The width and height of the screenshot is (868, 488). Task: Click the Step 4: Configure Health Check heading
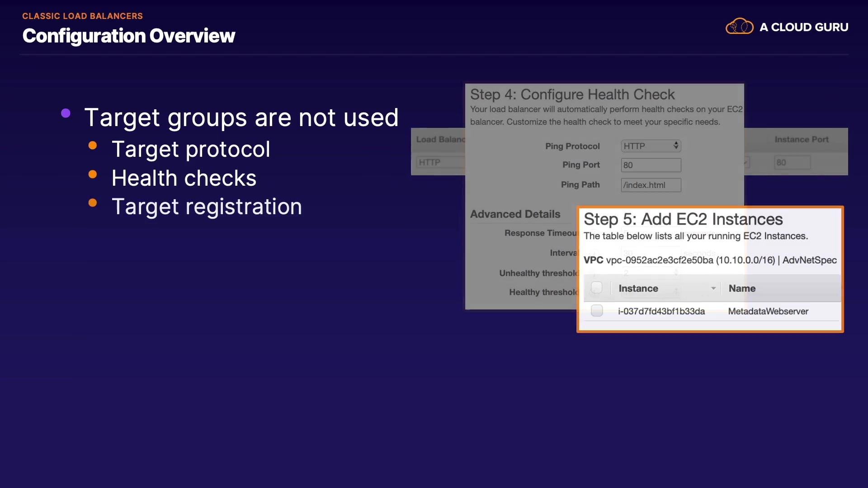(x=572, y=94)
